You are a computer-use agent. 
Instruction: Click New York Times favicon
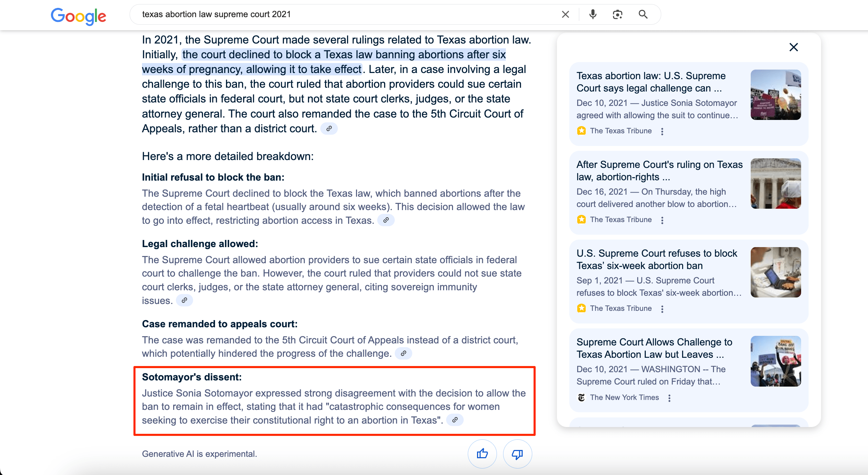pyautogui.click(x=581, y=397)
